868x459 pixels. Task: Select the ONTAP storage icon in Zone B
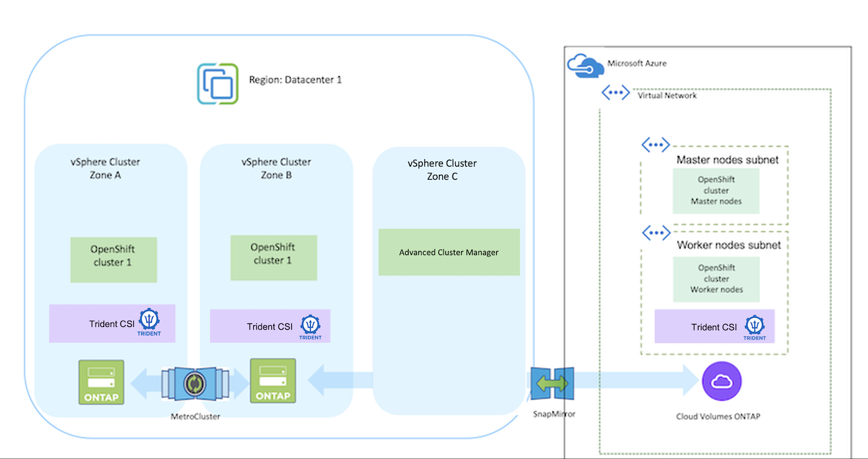click(273, 381)
